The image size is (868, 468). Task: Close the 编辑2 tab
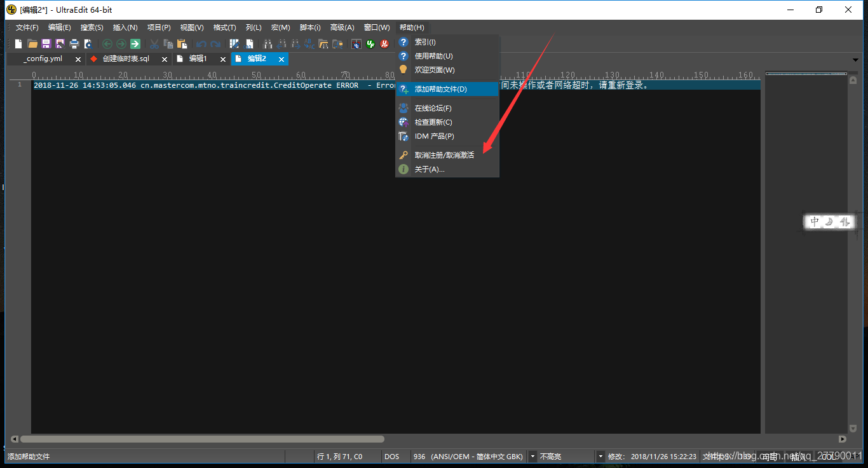tap(281, 59)
